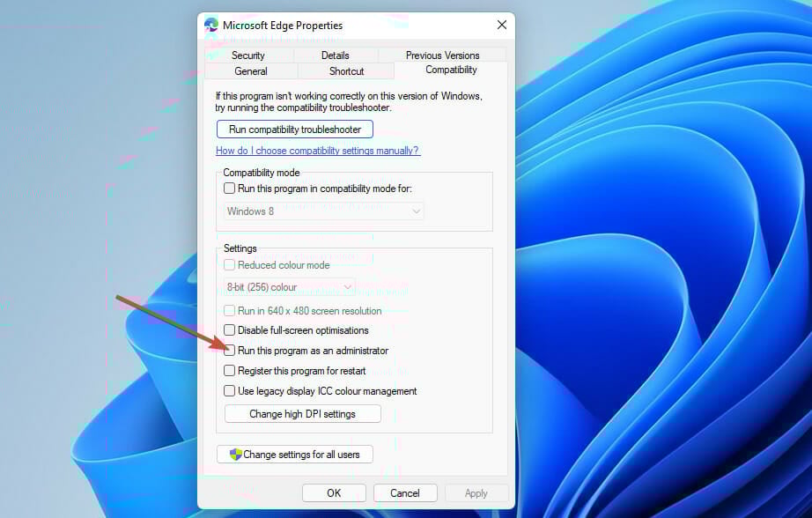This screenshot has width=812, height=518.
Task: Click Change high DPI settings button
Action: tap(302, 414)
